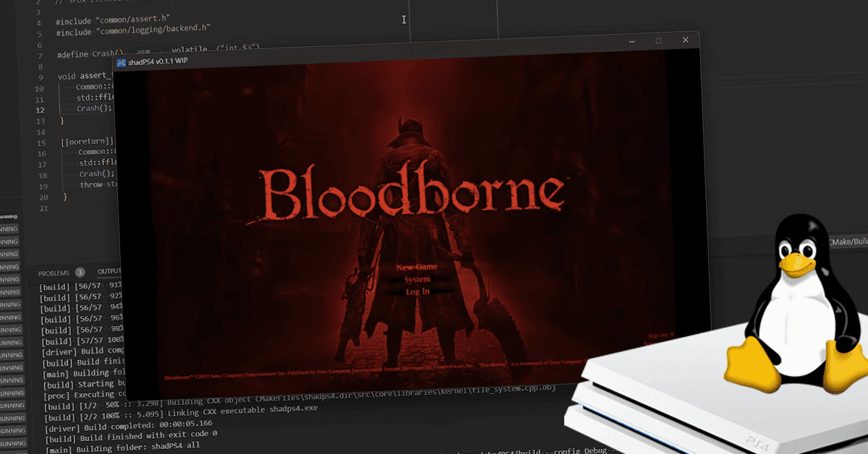Image resolution: width=868 pixels, height=454 pixels.
Task: Close the shadPS4 emulator window
Action: pos(685,40)
